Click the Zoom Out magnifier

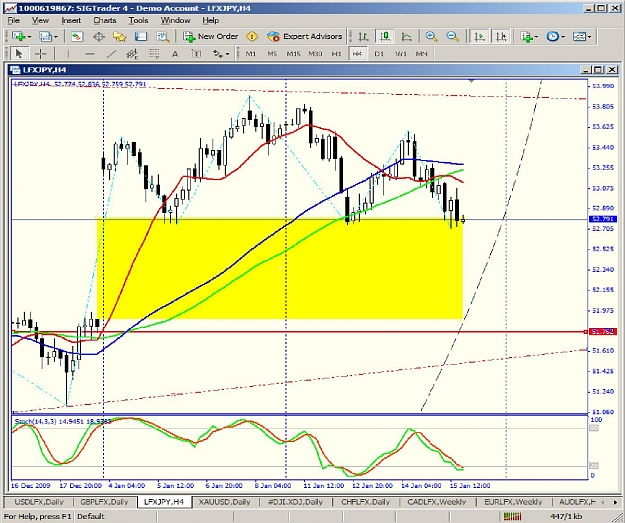pyautogui.click(x=452, y=37)
